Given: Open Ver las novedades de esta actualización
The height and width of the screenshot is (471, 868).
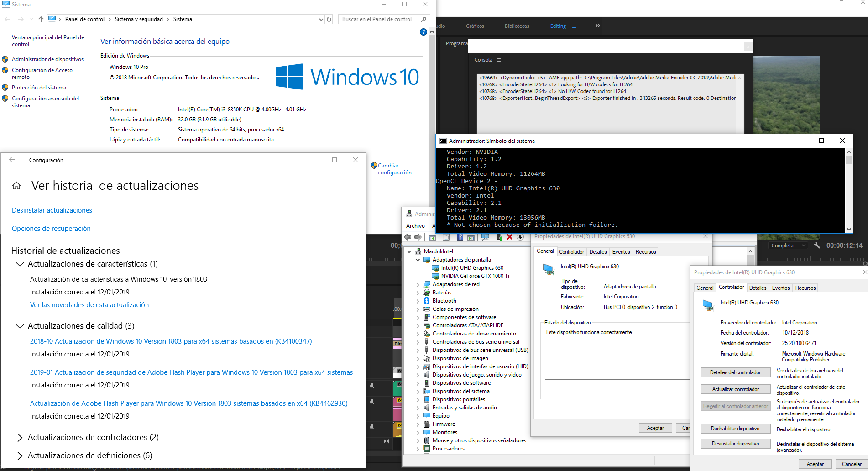Looking at the screenshot, I should [x=89, y=305].
